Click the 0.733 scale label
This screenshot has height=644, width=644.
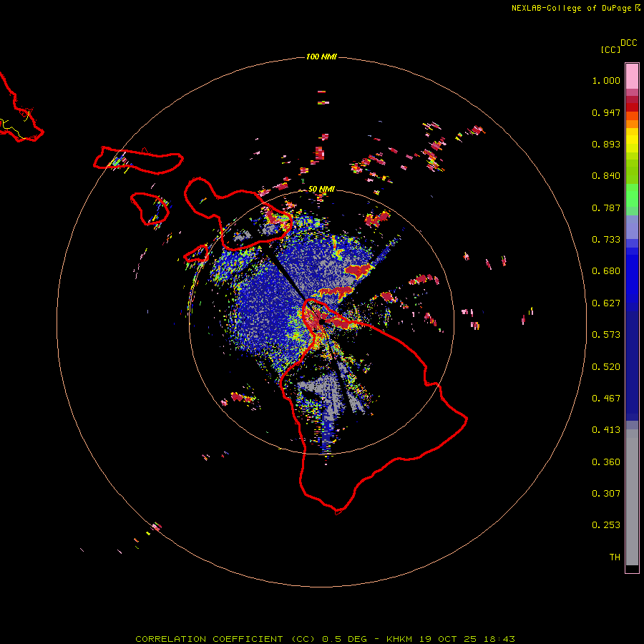(606, 240)
